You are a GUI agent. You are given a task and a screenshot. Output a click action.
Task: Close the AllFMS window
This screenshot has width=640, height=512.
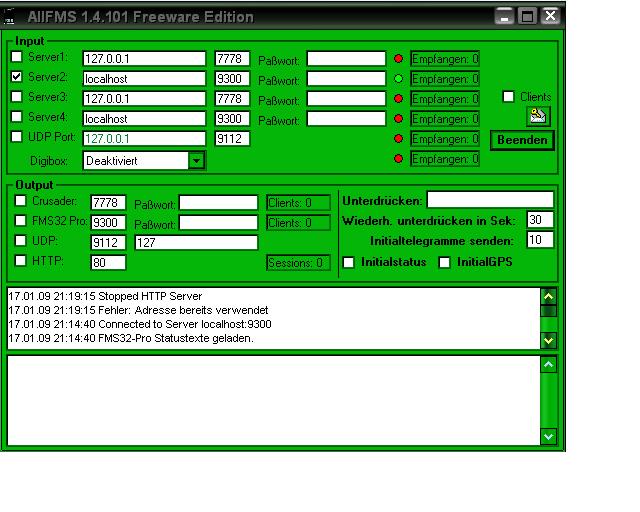549,16
